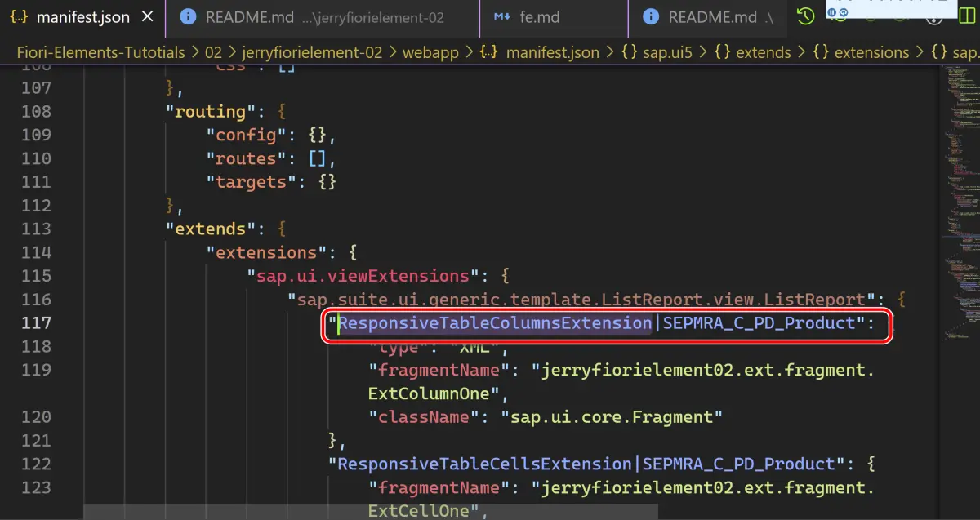
Task: Click the info icon on README.md jerryfiorielement-02 tab
Action: point(188,17)
